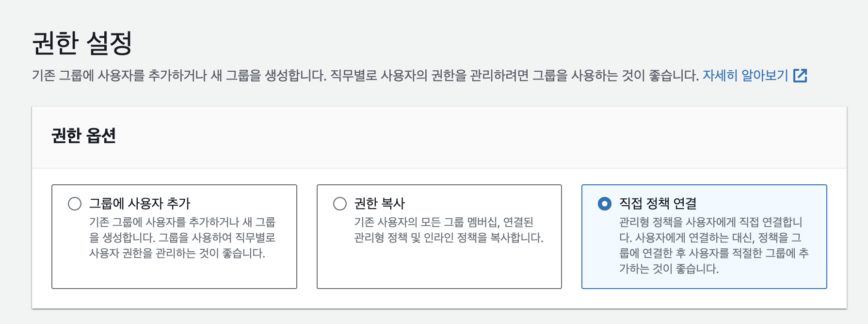Click the selected 직접 정책 연결 radio circle
Viewport: 868px width, 324px height.
(x=605, y=204)
